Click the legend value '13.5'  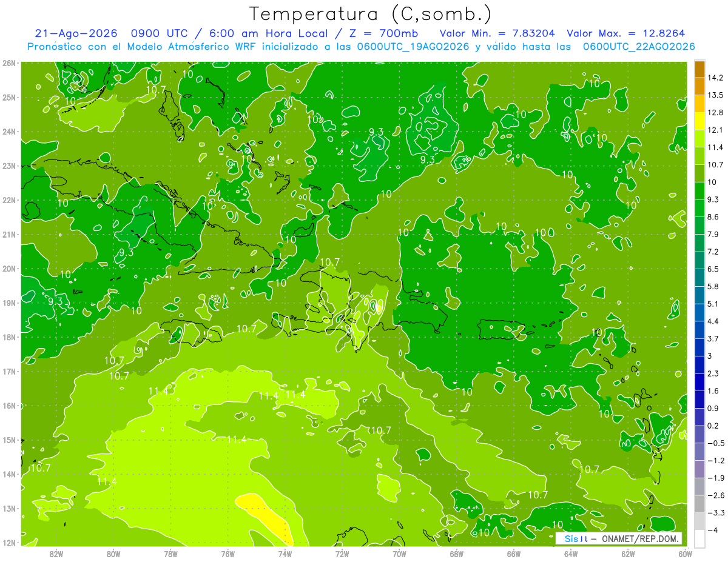pos(715,95)
